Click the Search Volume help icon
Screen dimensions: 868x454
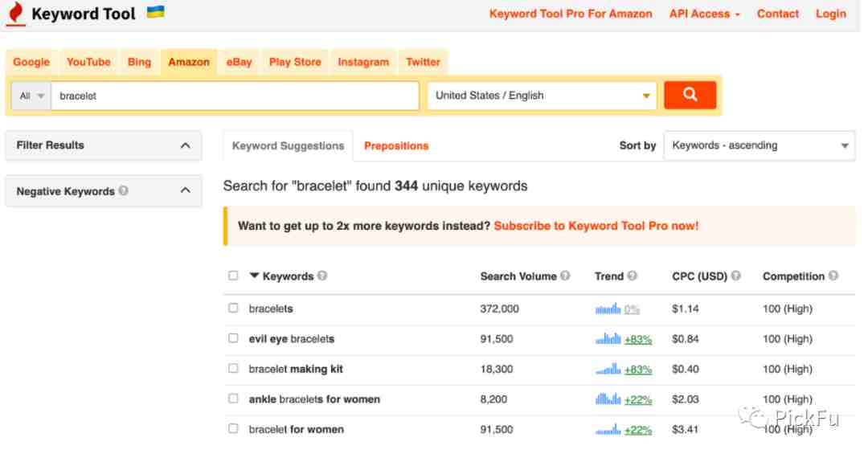565,276
